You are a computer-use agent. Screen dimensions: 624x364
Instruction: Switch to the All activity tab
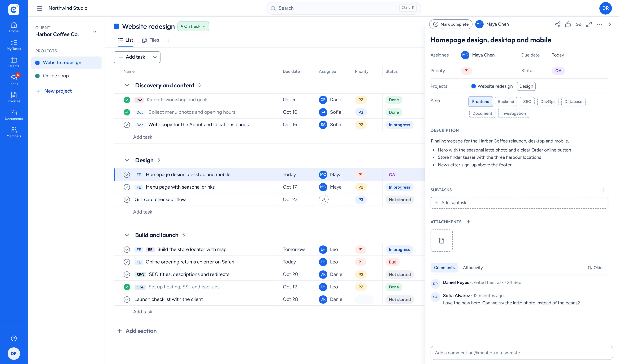[473, 268]
